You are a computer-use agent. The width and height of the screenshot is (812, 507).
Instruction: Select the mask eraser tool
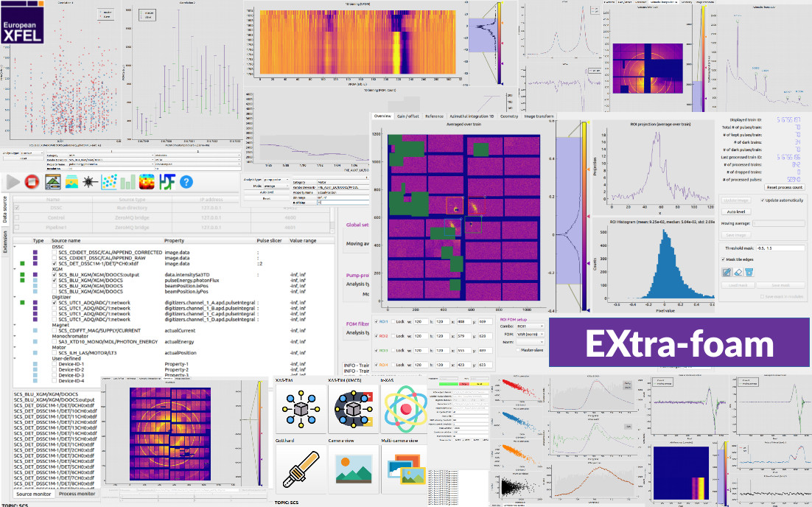click(x=738, y=272)
